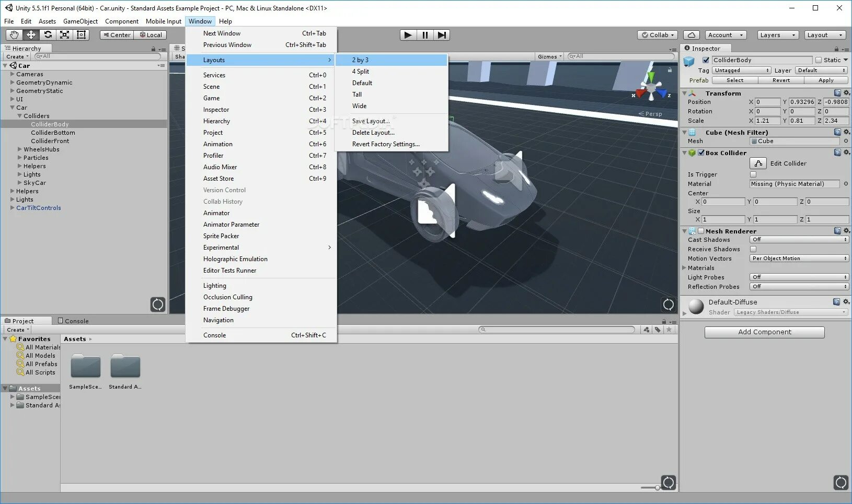Click the Pause button in the toolbar
Image resolution: width=852 pixels, height=504 pixels.
point(425,35)
